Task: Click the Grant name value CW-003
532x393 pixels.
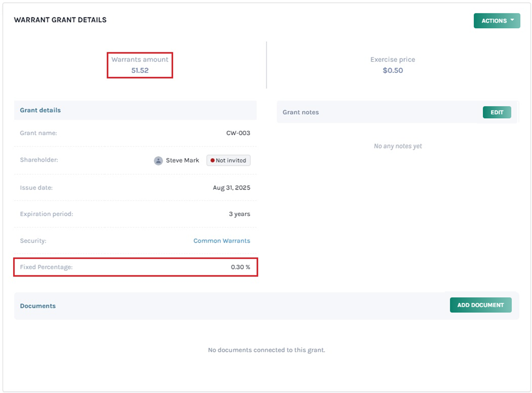Action: pyautogui.click(x=238, y=133)
